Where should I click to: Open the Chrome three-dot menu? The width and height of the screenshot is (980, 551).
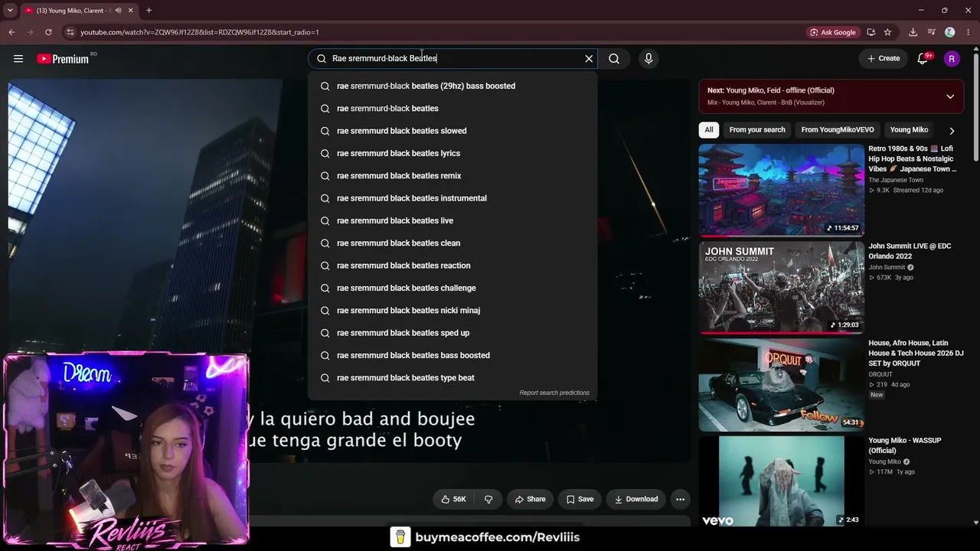tap(969, 32)
